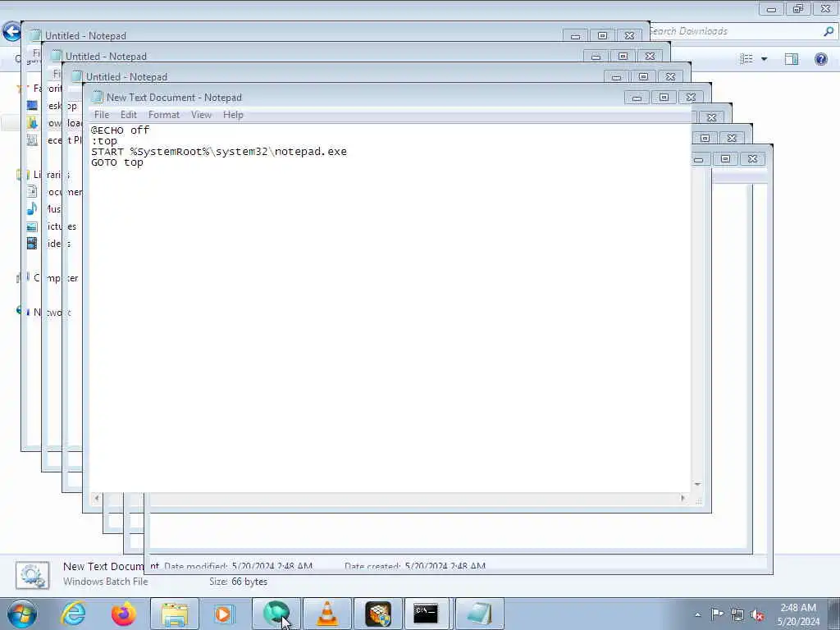The image size is (840, 630).
Task: Close the Explorer window
Action: coord(826,9)
